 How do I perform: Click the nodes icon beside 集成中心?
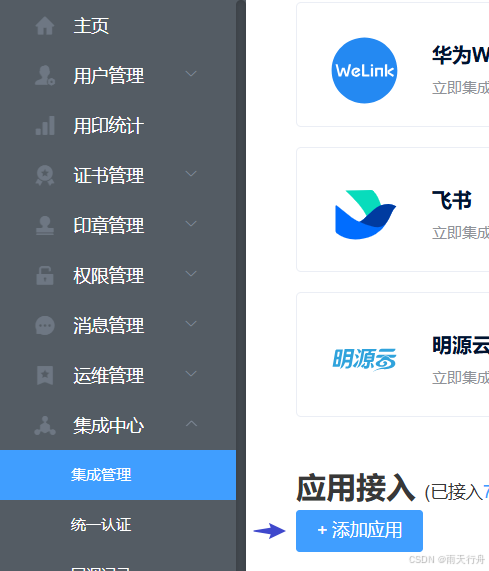(x=45, y=425)
